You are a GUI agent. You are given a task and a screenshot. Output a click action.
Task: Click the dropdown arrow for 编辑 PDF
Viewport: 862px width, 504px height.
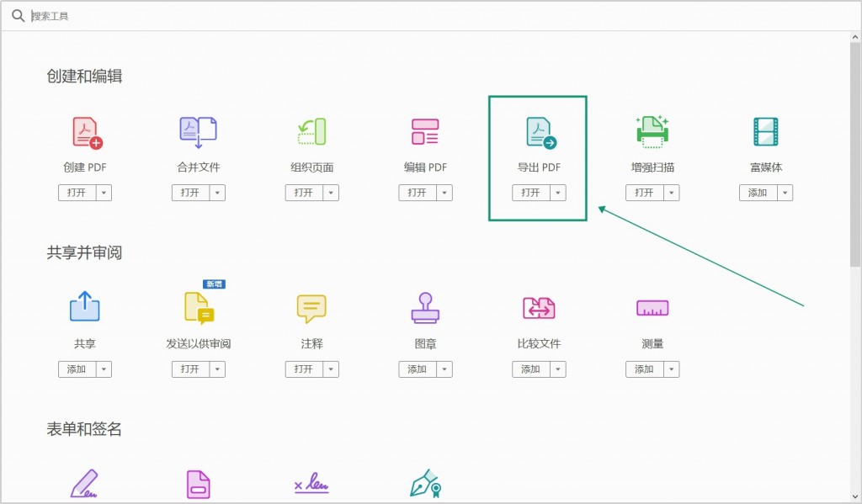click(444, 193)
